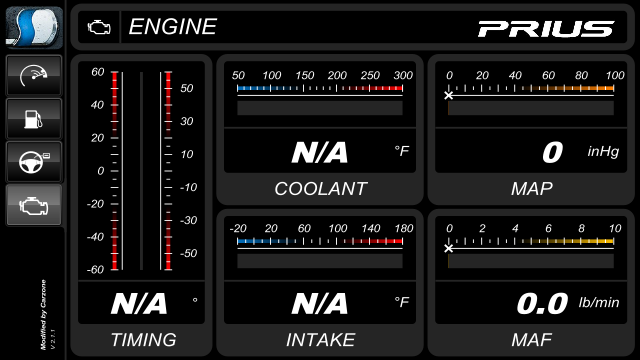Click the MAF 0.0 lb/min readout
640x360 pixels.
coord(568,303)
